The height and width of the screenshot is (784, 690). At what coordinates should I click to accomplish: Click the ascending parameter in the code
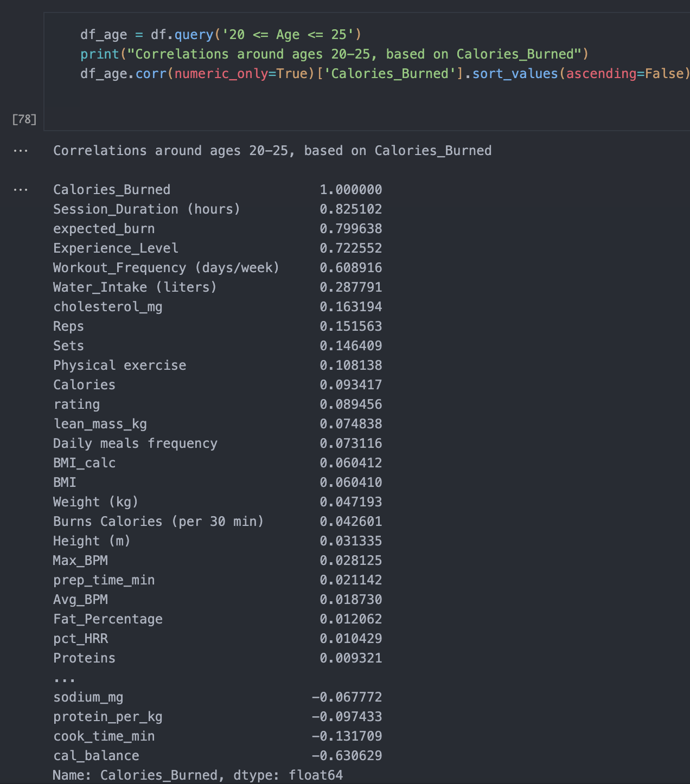coord(601,74)
